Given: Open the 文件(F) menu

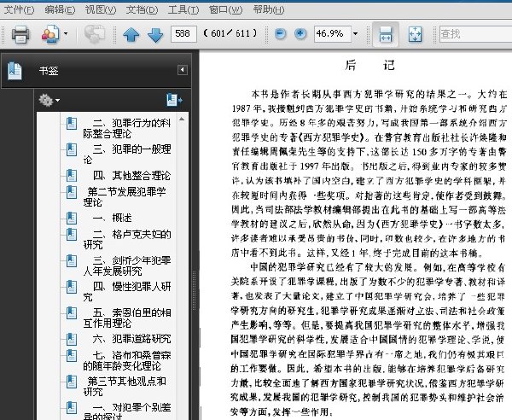Looking at the screenshot, I should [19, 9].
